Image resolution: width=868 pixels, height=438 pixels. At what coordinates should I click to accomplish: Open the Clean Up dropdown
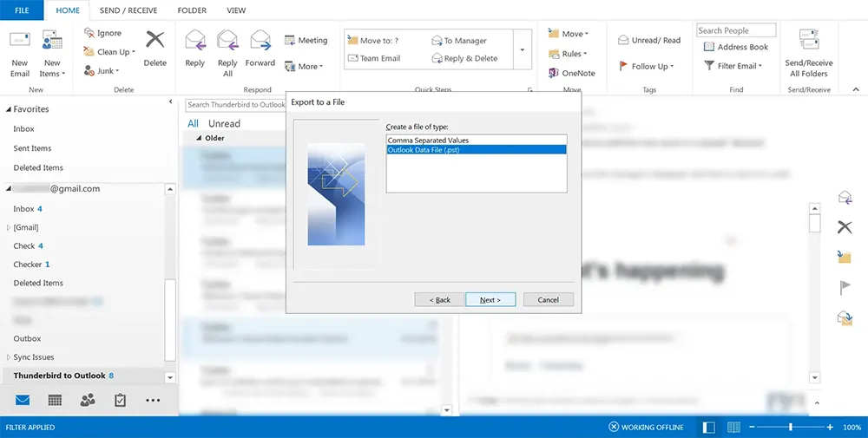[x=109, y=52]
